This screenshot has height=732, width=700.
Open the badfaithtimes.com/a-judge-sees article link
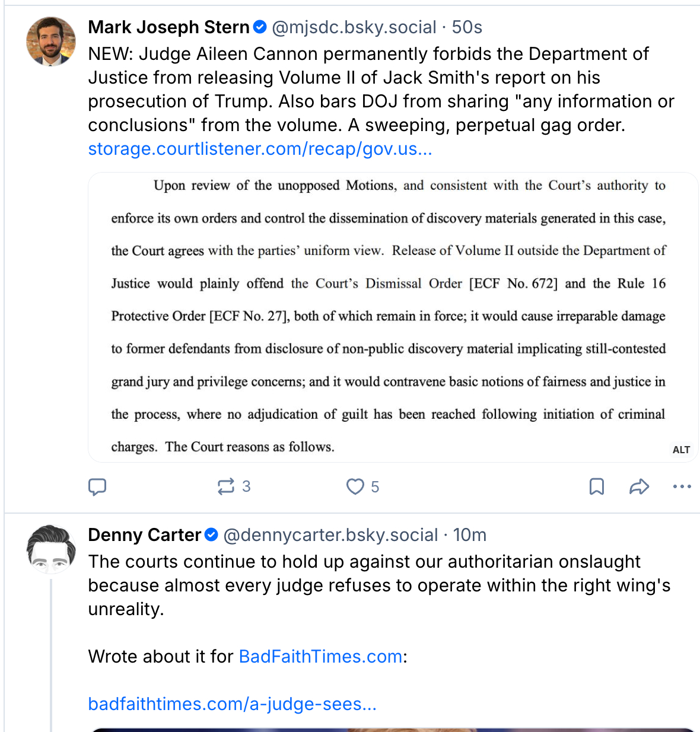pos(232,704)
